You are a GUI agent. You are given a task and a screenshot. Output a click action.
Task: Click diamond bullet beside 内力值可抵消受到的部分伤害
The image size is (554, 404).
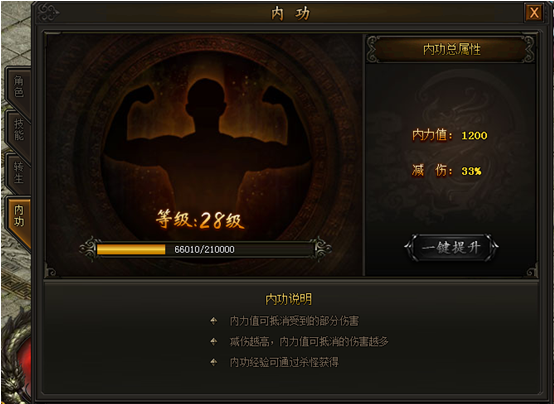coord(213,321)
